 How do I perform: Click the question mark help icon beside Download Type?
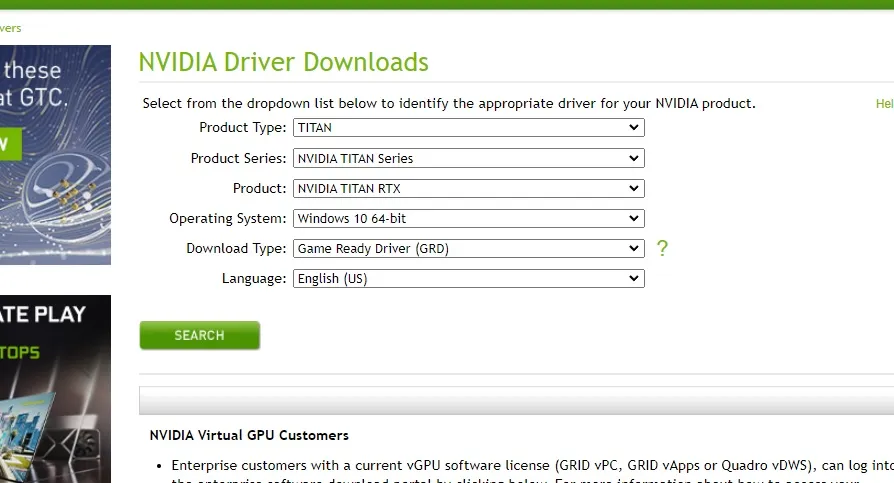662,248
